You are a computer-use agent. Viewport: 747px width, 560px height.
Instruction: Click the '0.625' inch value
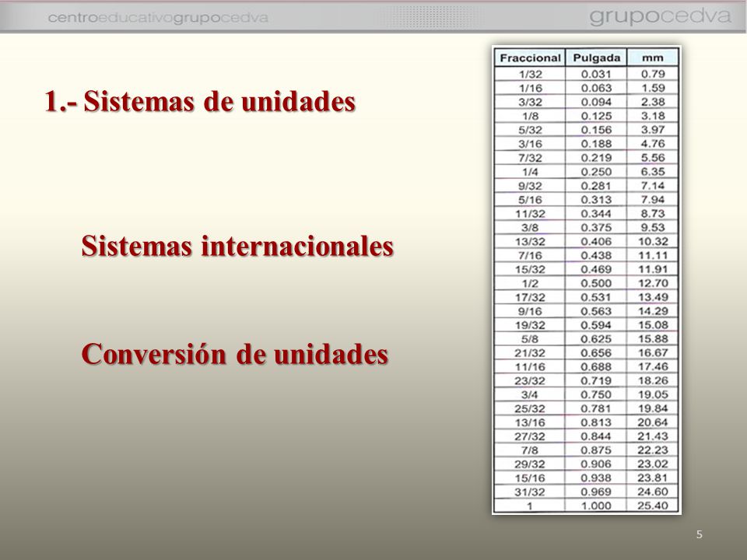(596, 340)
